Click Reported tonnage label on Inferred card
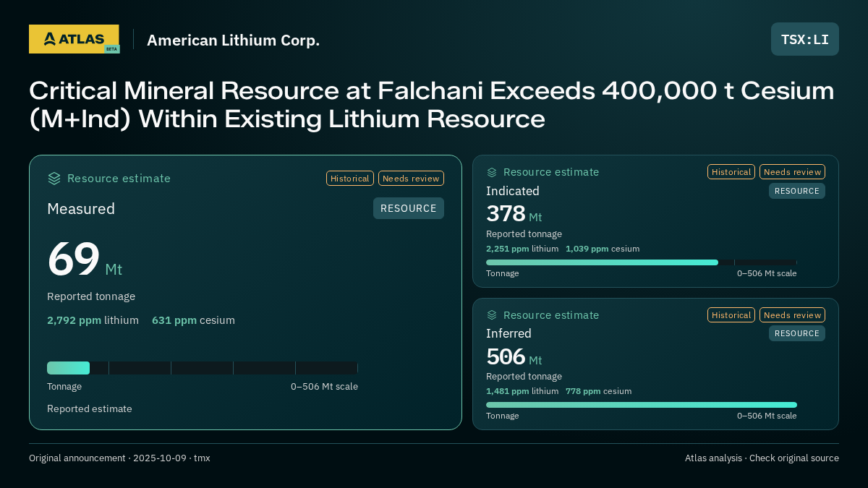The image size is (868, 488). click(x=524, y=377)
